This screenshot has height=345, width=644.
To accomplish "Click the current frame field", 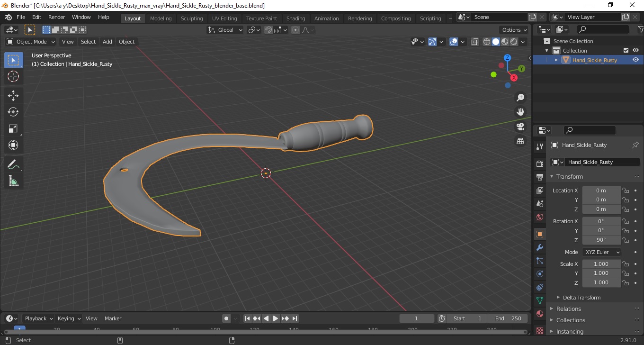I will pos(417,318).
